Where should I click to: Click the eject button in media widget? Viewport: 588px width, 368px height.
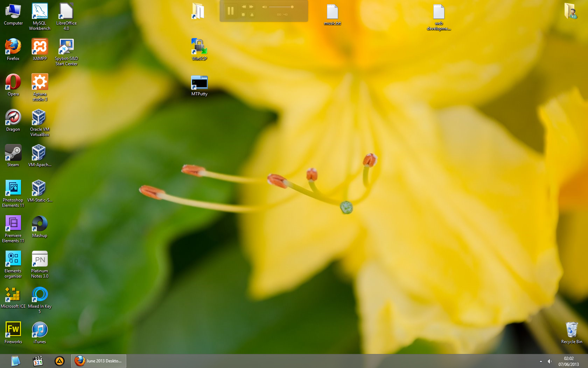tap(252, 15)
